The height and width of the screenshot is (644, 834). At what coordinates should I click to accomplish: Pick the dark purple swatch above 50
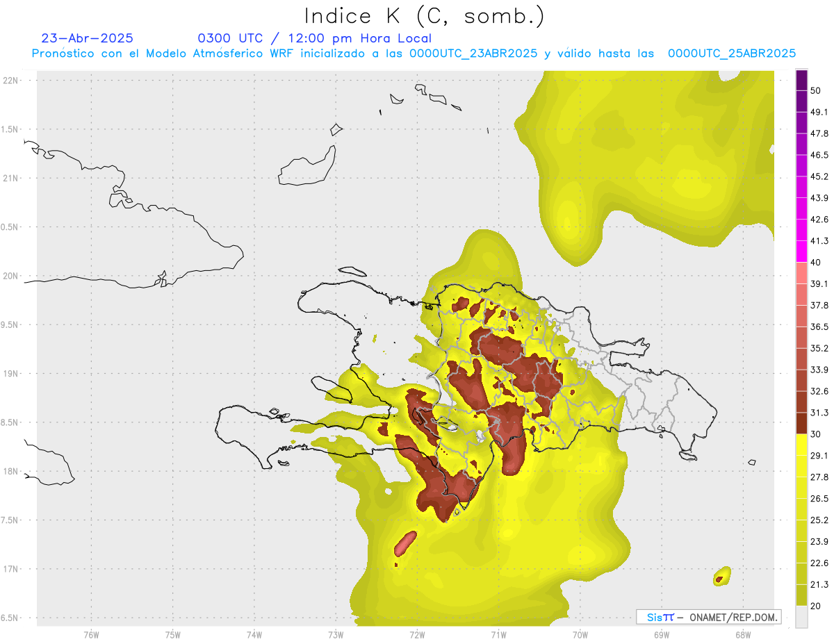801,79
